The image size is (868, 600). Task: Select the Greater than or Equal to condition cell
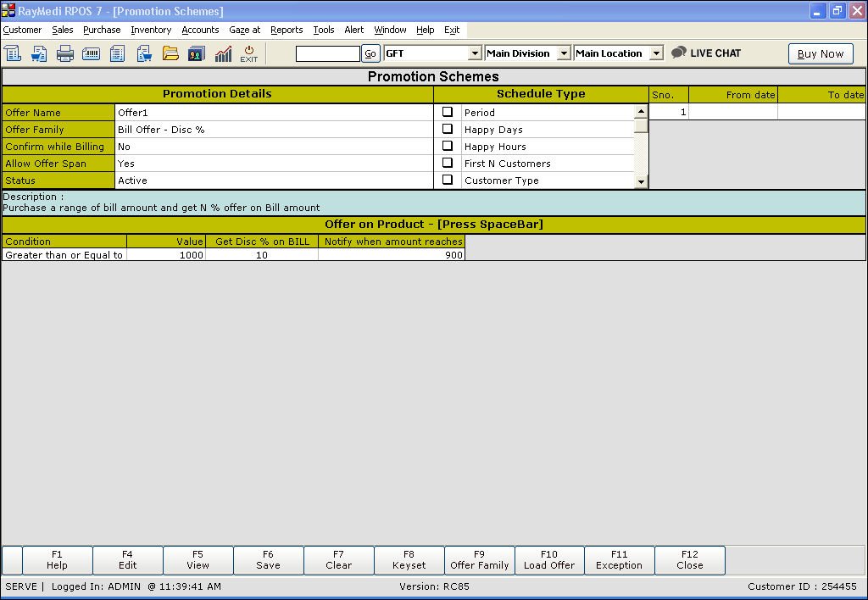pos(64,254)
